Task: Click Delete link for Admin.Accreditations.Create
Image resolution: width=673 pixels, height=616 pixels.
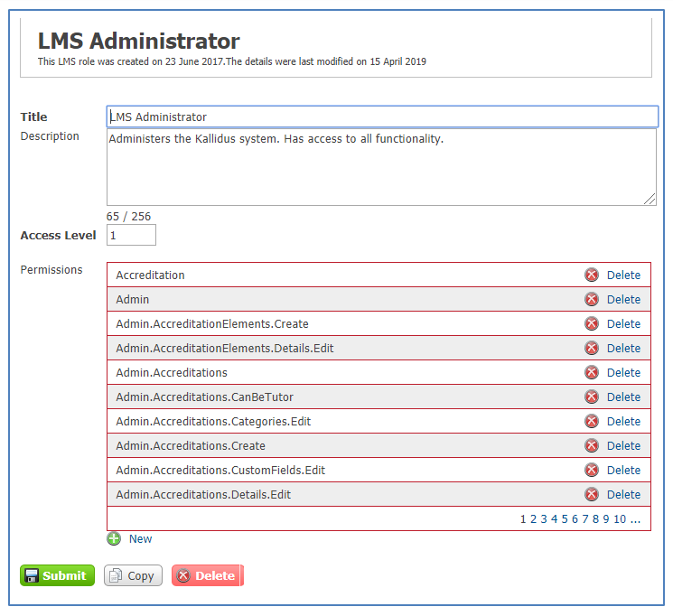Action: pyautogui.click(x=623, y=446)
